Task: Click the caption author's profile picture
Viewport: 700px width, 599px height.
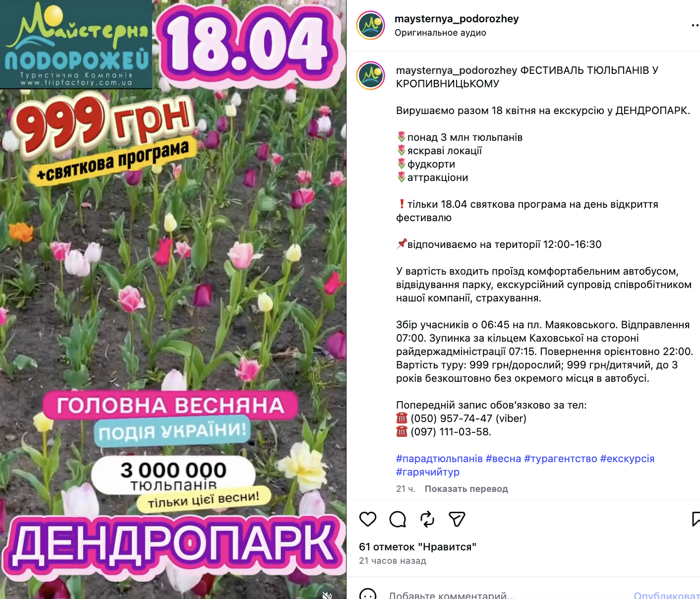Action: coord(371,75)
